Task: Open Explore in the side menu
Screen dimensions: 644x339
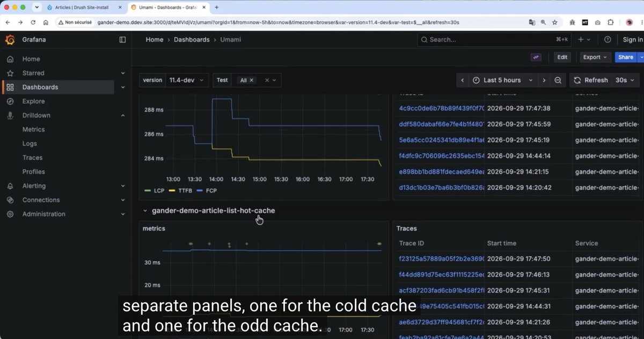Action: coord(33,101)
